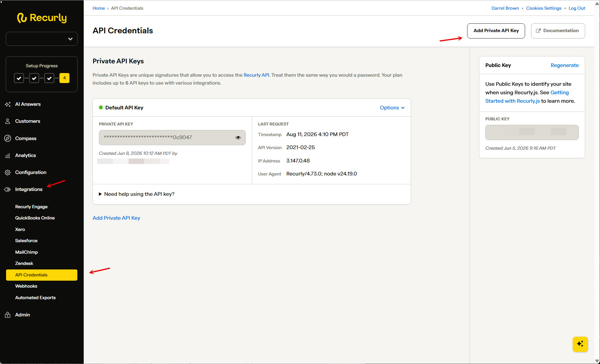Image resolution: width=600 pixels, height=364 pixels.
Task: Open Recurly Engage integration
Action: 31,207
